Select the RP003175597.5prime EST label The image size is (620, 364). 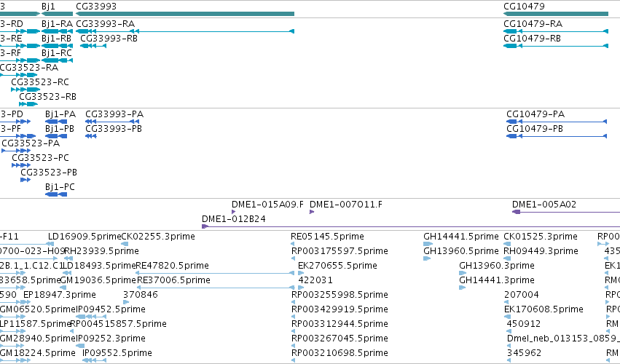coord(340,251)
